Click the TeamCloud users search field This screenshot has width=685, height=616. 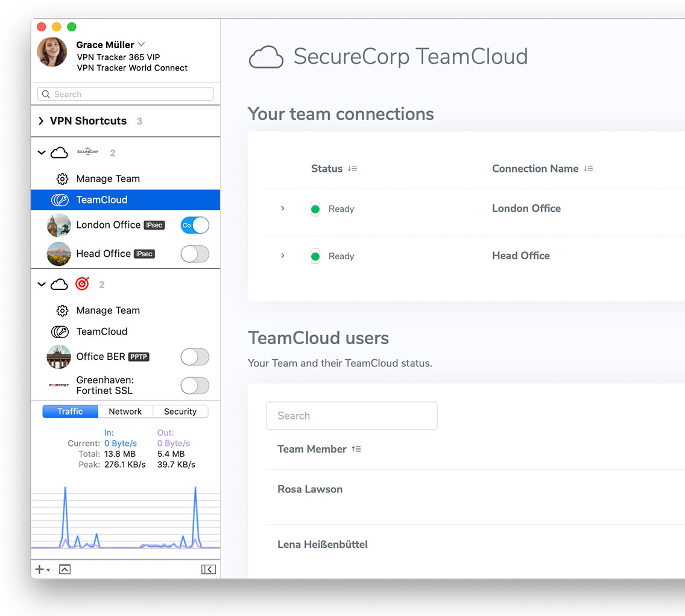(352, 416)
